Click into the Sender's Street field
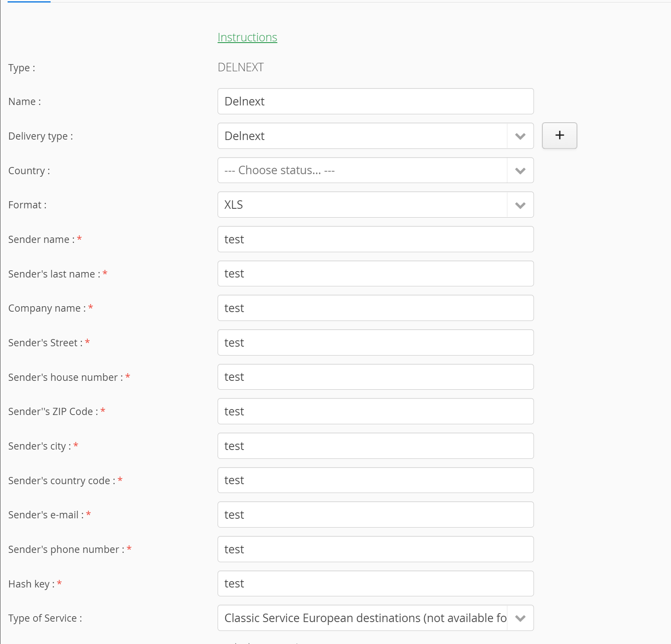671x644 pixels. click(375, 342)
